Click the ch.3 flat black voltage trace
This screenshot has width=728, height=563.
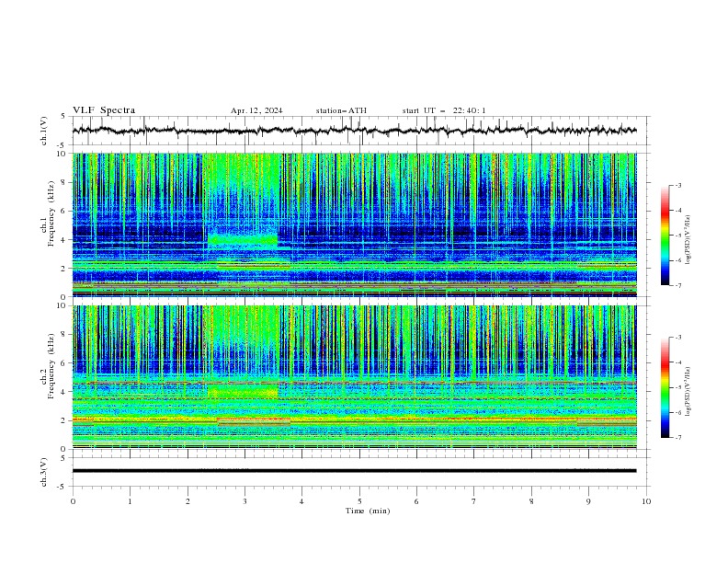point(354,471)
